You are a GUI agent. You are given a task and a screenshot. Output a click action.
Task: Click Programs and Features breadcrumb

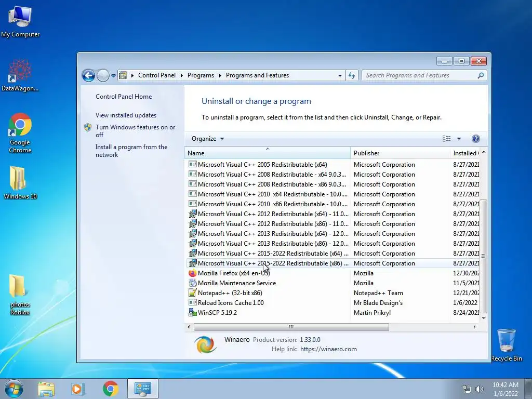(258, 75)
